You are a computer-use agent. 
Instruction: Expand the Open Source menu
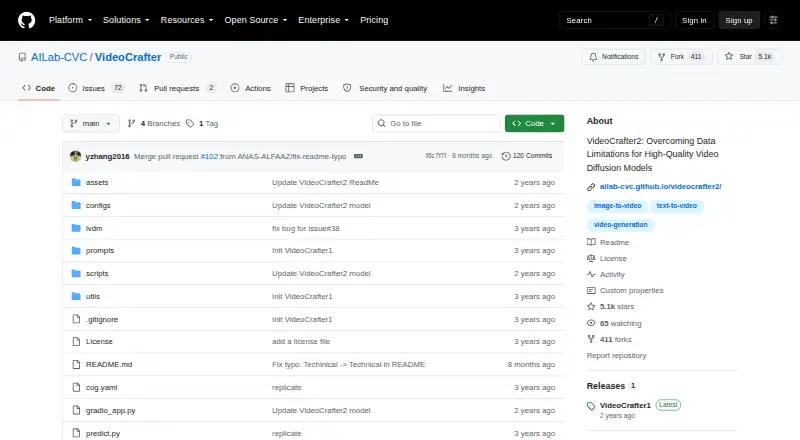point(256,20)
